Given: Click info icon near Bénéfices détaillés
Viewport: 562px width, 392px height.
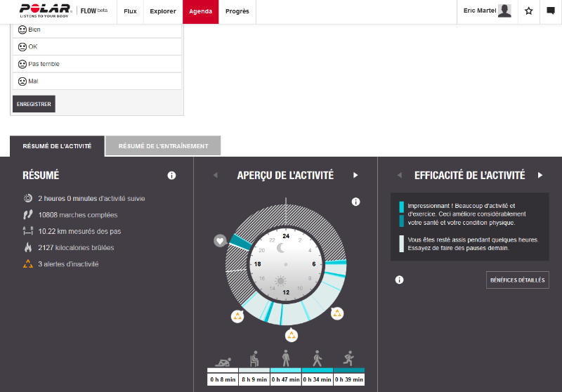Looking at the screenshot, I should point(399,280).
